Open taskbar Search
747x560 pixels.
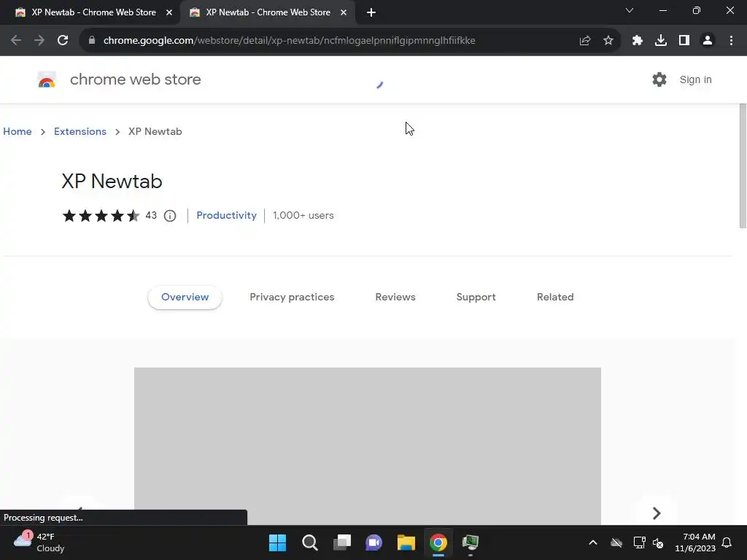309,542
